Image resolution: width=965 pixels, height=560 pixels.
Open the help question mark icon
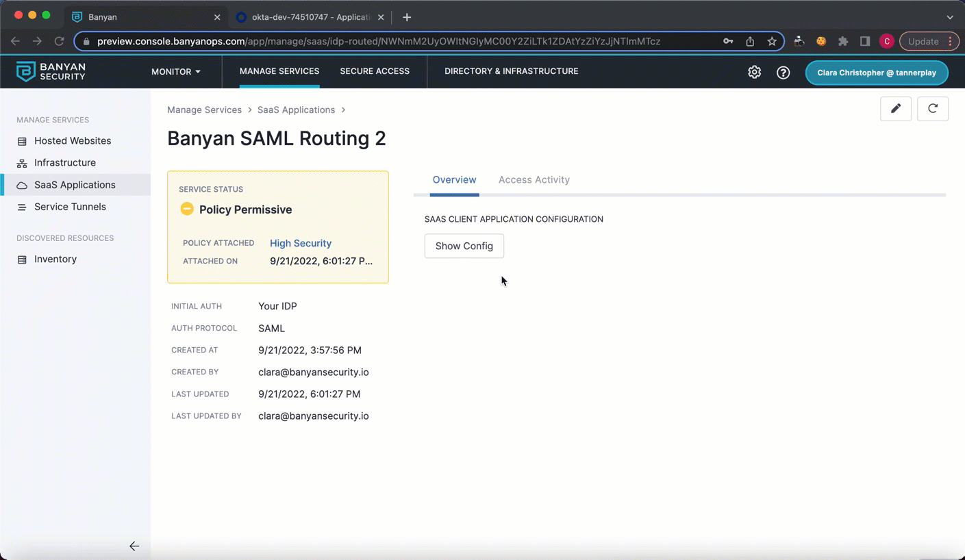783,73
